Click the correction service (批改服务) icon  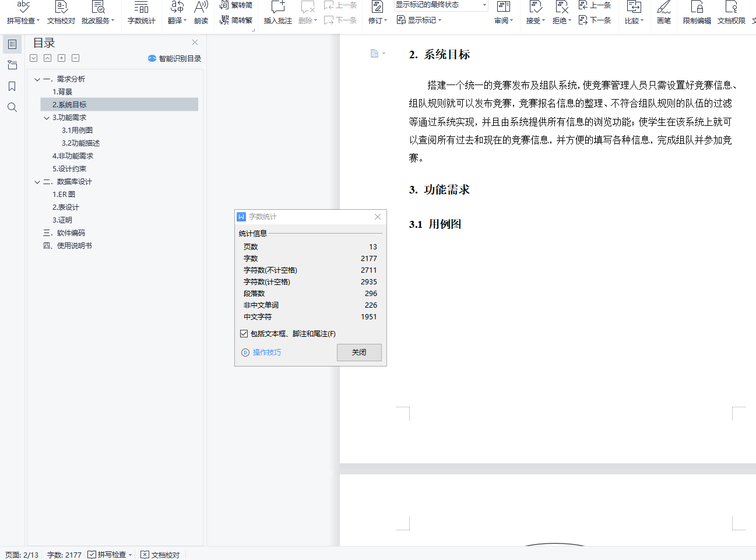[98, 7]
